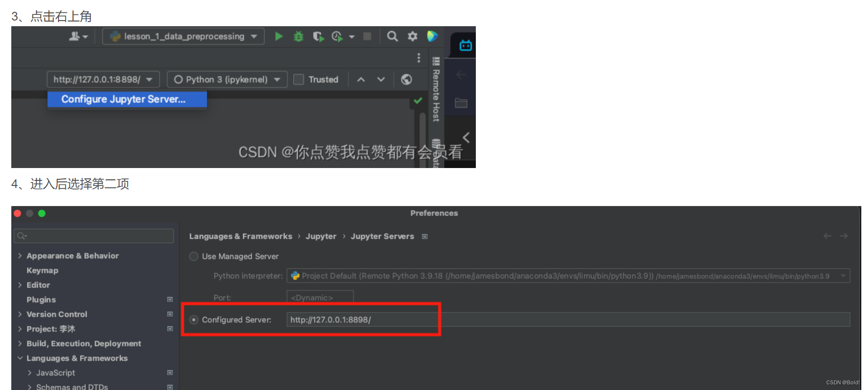Click the green Run triangle icon

(x=279, y=36)
